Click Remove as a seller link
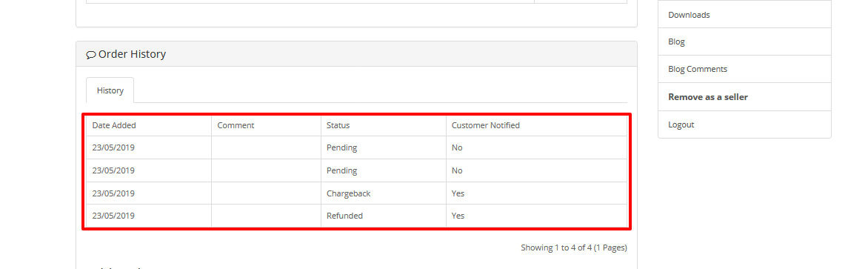The height and width of the screenshot is (269, 868). (x=744, y=97)
